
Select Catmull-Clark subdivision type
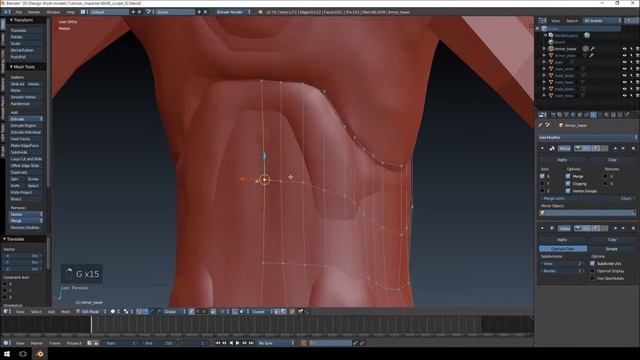[563, 249]
